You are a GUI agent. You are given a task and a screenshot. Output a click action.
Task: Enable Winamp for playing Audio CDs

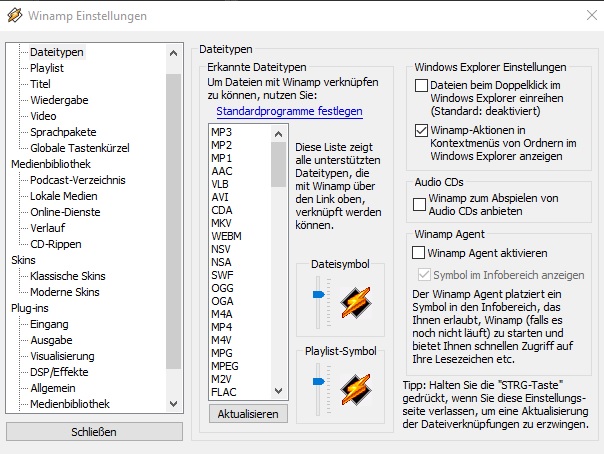pos(419,204)
